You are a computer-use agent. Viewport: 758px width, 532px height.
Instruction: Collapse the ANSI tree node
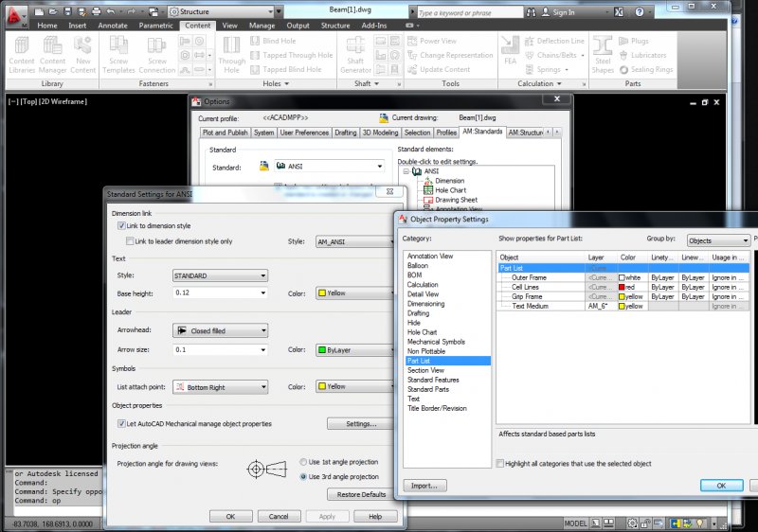click(x=406, y=171)
